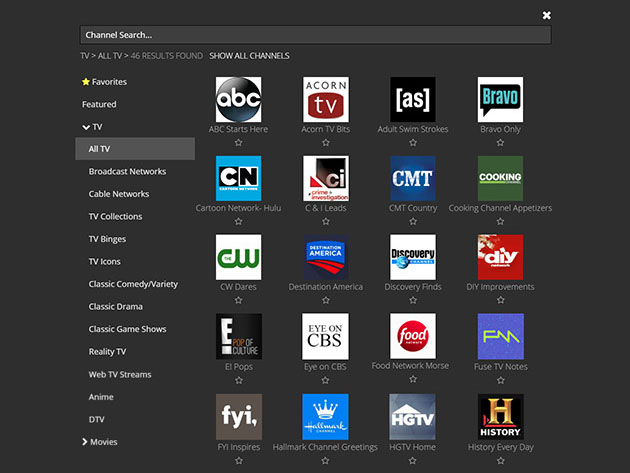Click the Channel Search input field

315,35
